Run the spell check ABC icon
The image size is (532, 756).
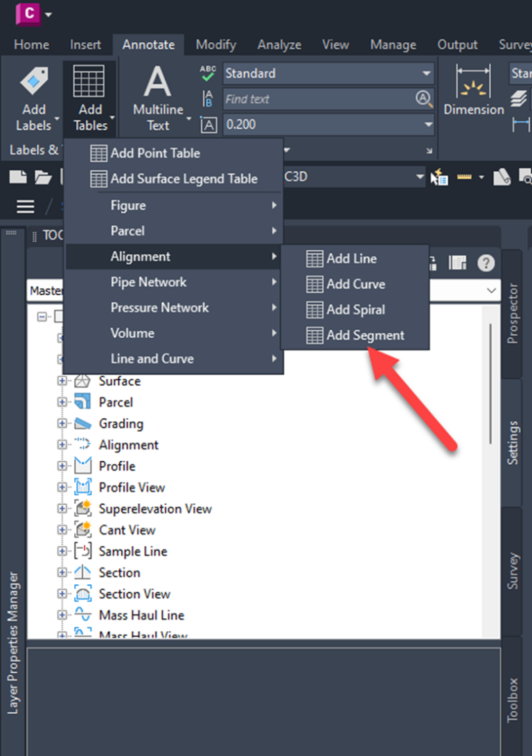tap(209, 73)
